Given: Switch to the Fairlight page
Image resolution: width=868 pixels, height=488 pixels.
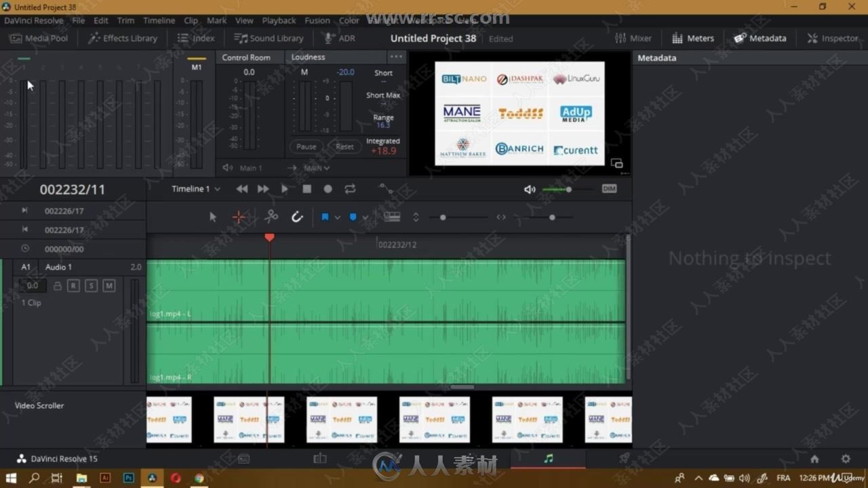Looking at the screenshot, I should pos(548,459).
